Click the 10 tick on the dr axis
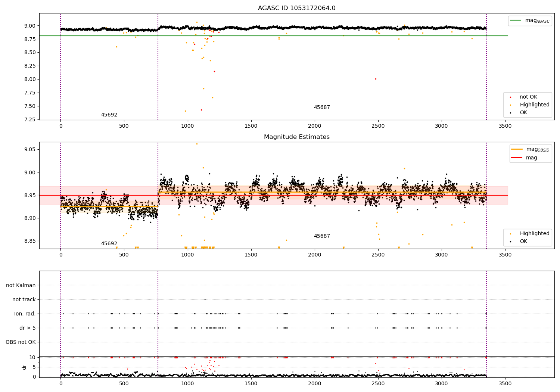Screen dimensions: 560x392 32,357
